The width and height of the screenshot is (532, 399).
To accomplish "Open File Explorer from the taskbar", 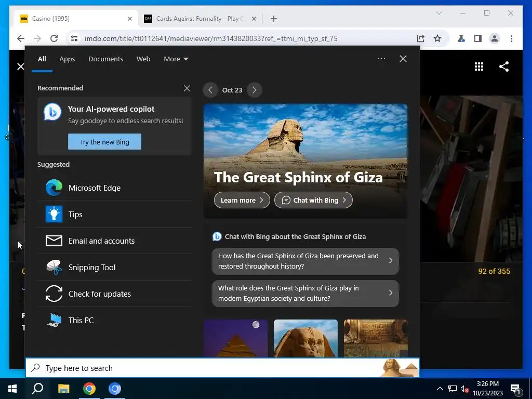I will tap(63, 389).
